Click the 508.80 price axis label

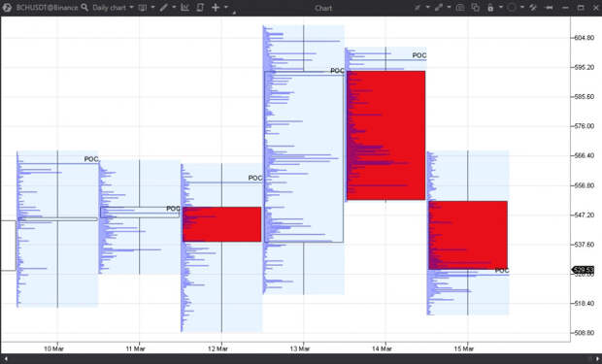pos(585,333)
